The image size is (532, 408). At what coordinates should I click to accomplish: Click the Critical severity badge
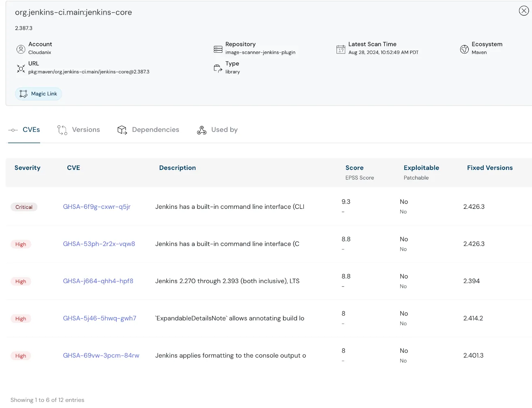pos(24,207)
